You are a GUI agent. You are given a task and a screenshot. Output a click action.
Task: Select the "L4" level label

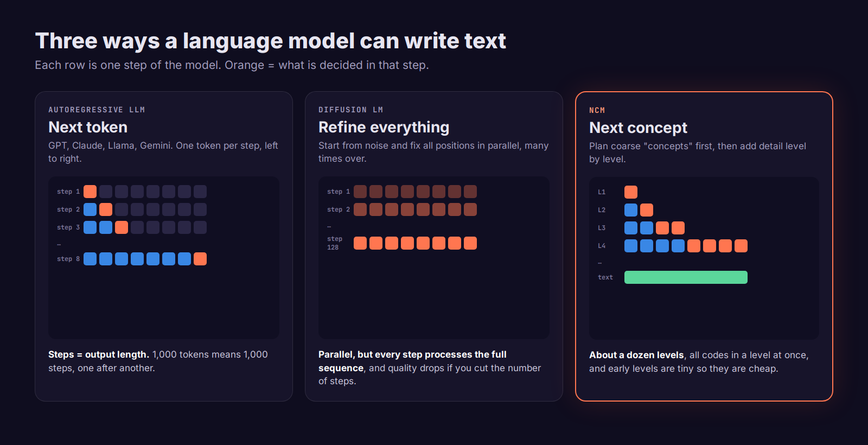[602, 246]
